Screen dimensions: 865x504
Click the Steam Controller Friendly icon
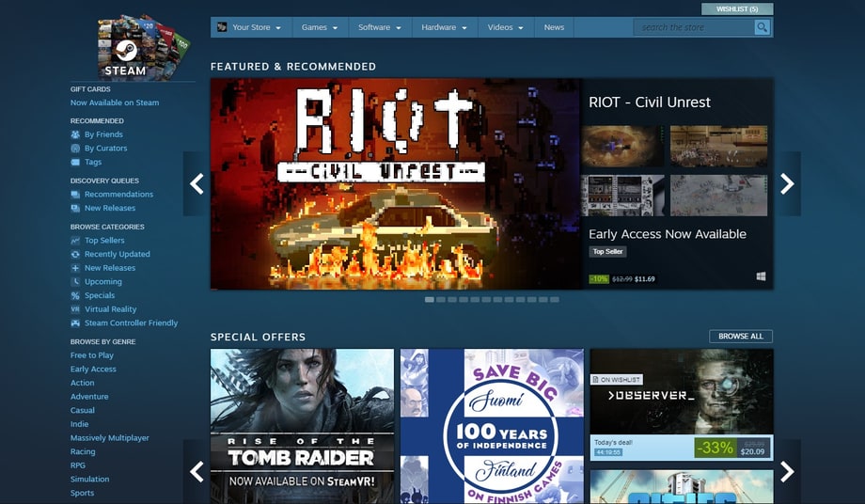coord(75,323)
